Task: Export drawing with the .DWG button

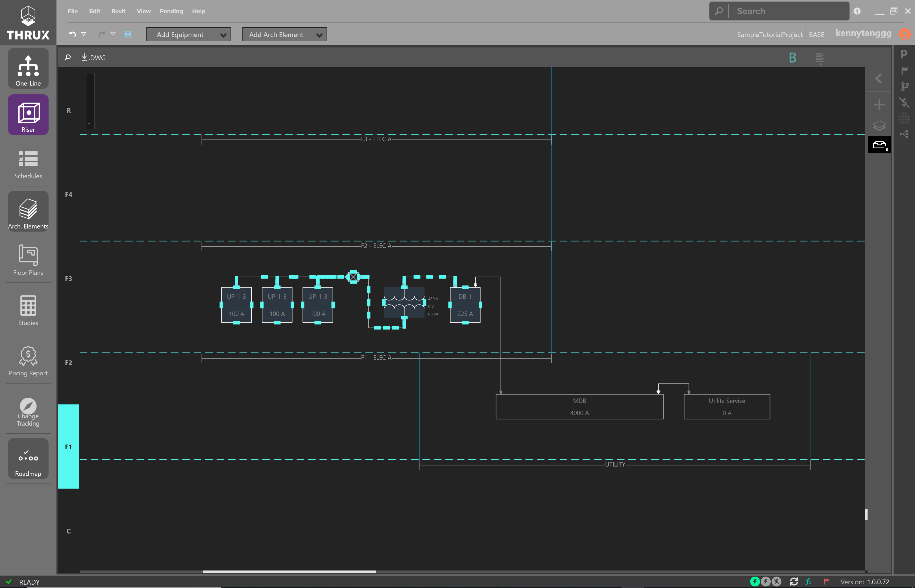Action: tap(93, 57)
